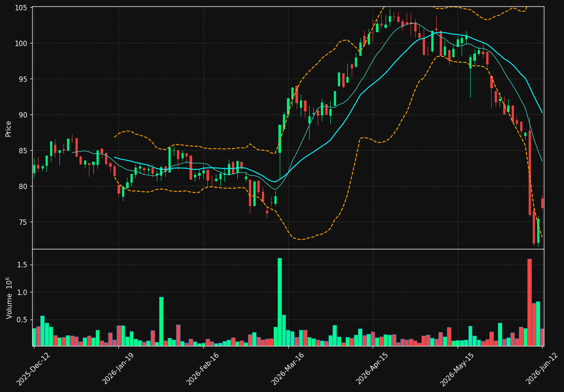The width and height of the screenshot is (564, 392).
Task: Click the 2026-Jan-19 date label
Action: point(118,369)
